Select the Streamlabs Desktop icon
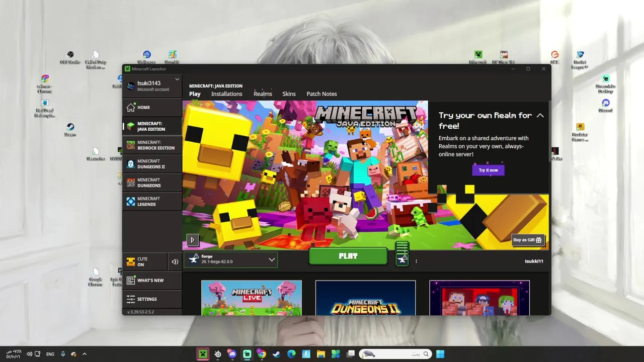The image size is (644, 362). coord(606,83)
